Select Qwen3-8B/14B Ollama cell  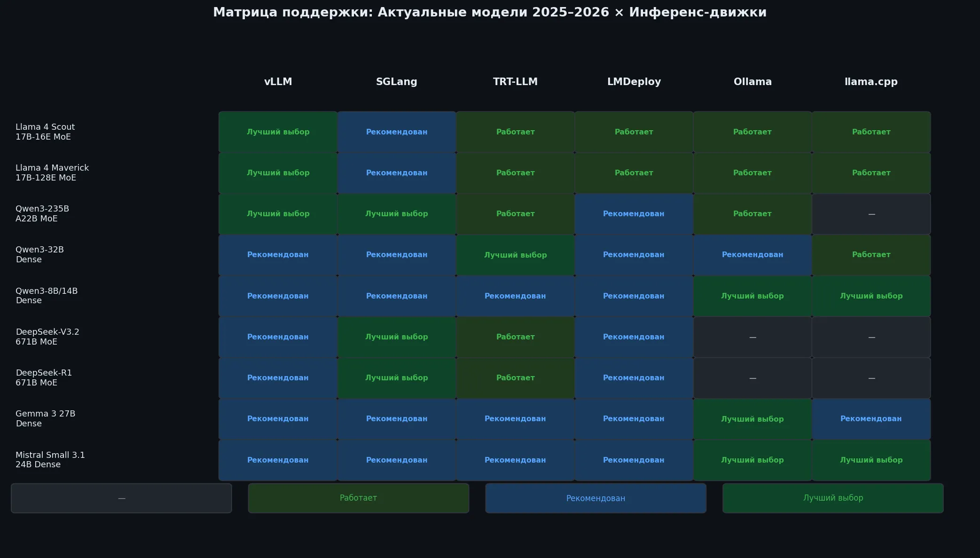pyautogui.click(x=753, y=296)
